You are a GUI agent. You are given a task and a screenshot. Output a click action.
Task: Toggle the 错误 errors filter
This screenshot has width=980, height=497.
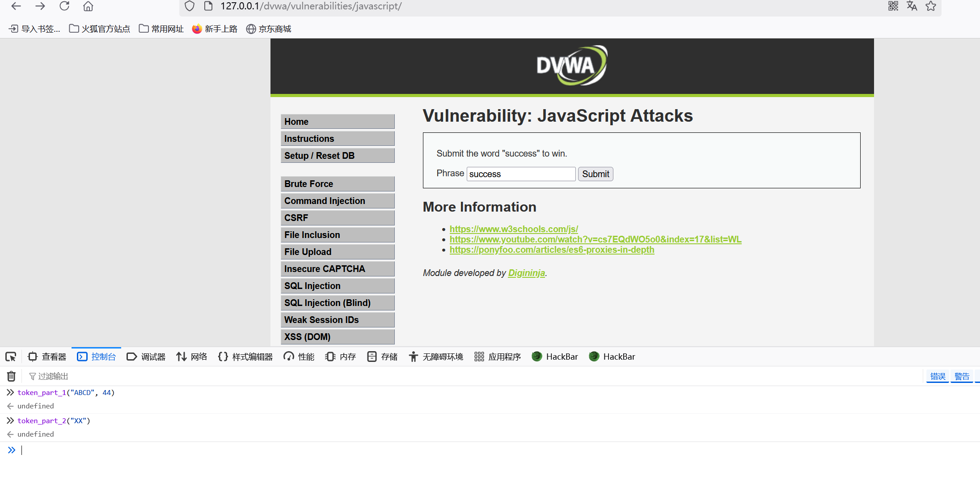938,376
